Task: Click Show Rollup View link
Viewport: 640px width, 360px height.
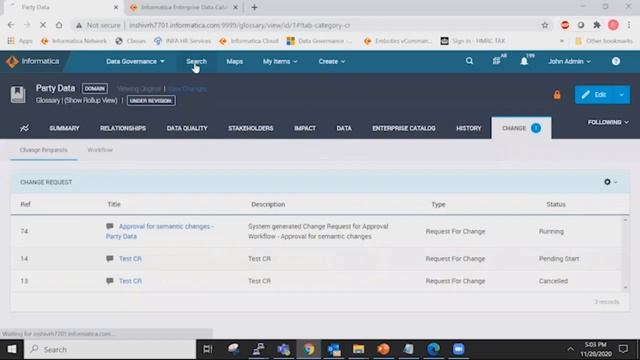Action: coord(91,100)
